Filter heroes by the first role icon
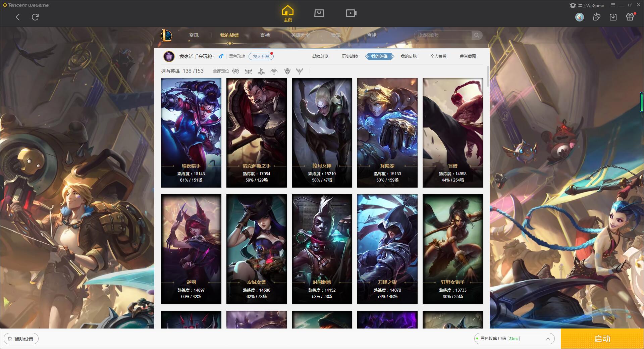The height and width of the screenshot is (349, 644). (x=236, y=71)
